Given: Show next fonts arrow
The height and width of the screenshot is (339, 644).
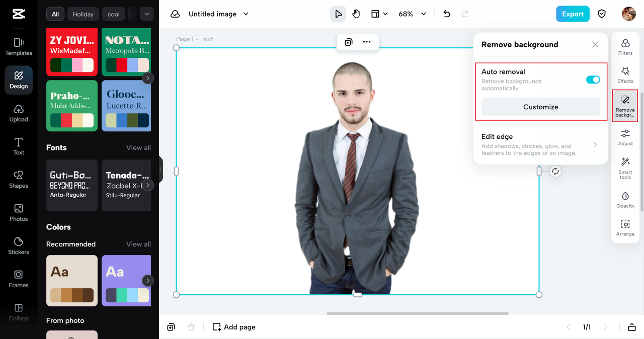Looking at the screenshot, I should (x=147, y=185).
